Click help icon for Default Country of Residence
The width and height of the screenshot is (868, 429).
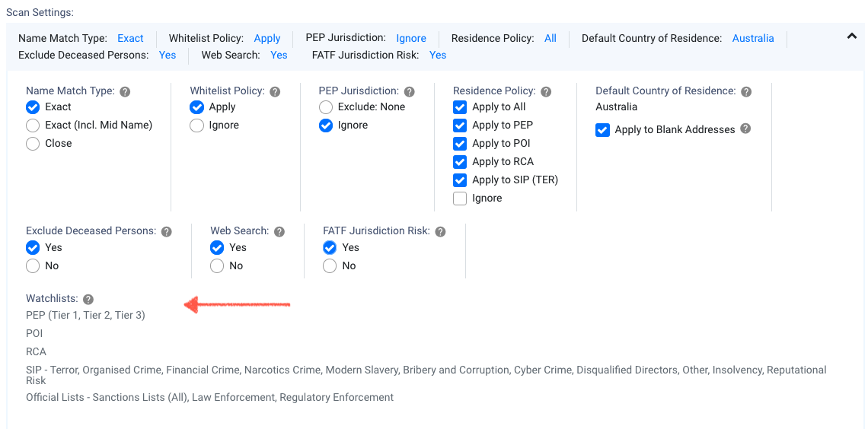tap(746, 91)
